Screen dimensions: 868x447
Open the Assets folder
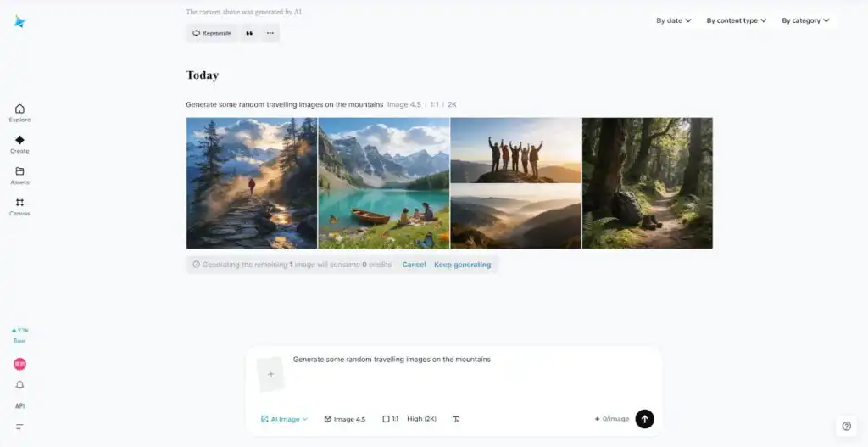19,175
